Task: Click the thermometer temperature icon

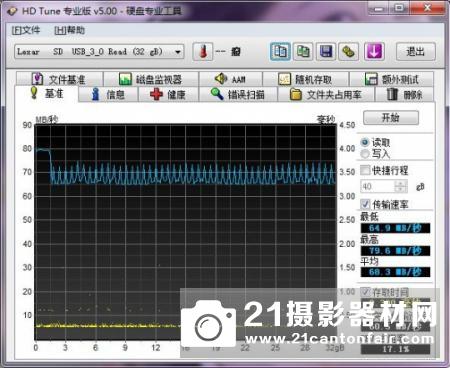Action: click(203, 52)
